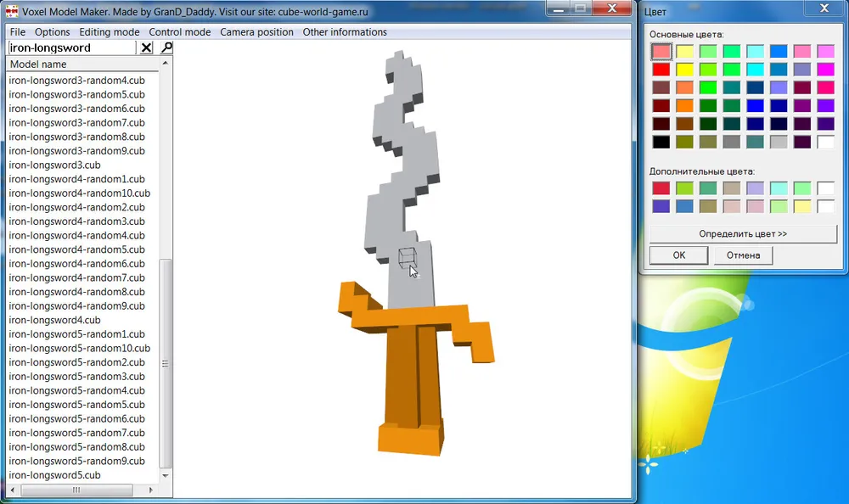The width and height of the screenshot is (849, 504).
Task: Expand the Editing mode menu
Action: coord(110,32)
